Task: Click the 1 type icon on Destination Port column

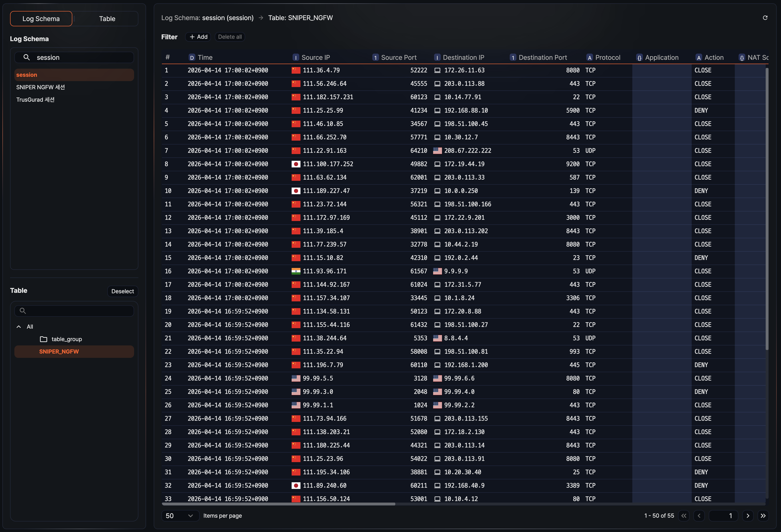Action: point(513,57)
